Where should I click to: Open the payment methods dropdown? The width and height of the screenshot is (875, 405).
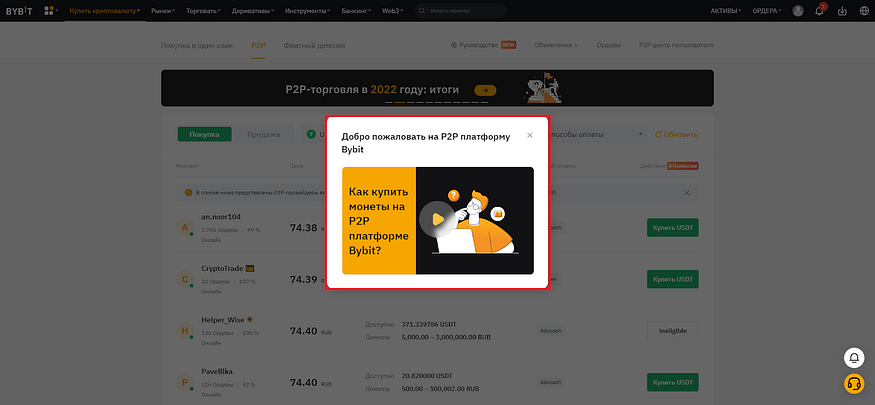tap(598, 134)
